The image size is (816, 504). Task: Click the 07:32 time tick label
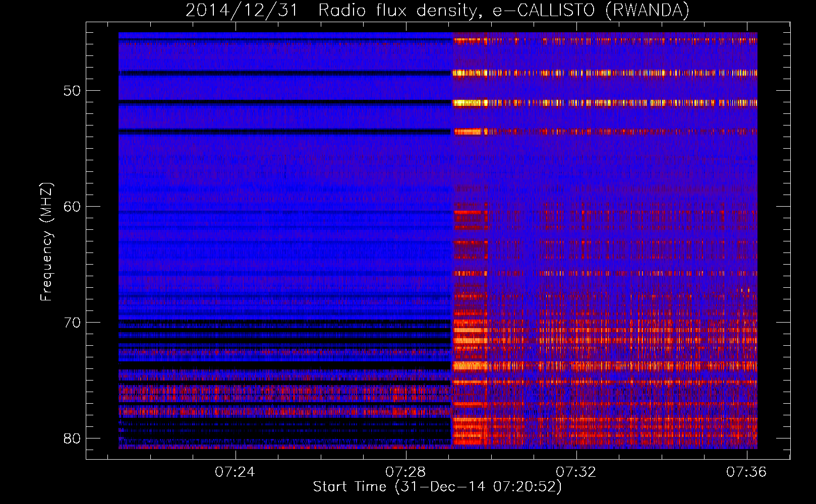pos(576,472)
